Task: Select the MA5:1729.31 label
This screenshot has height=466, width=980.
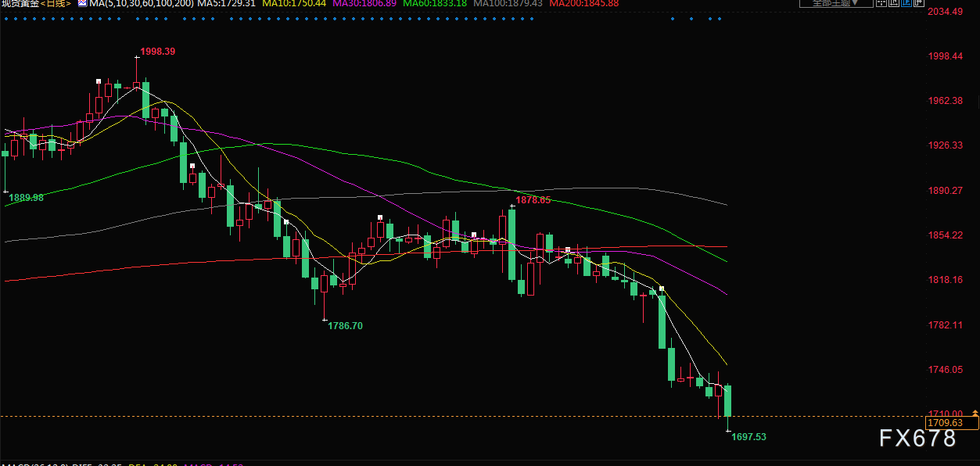Action: [226, 3]
